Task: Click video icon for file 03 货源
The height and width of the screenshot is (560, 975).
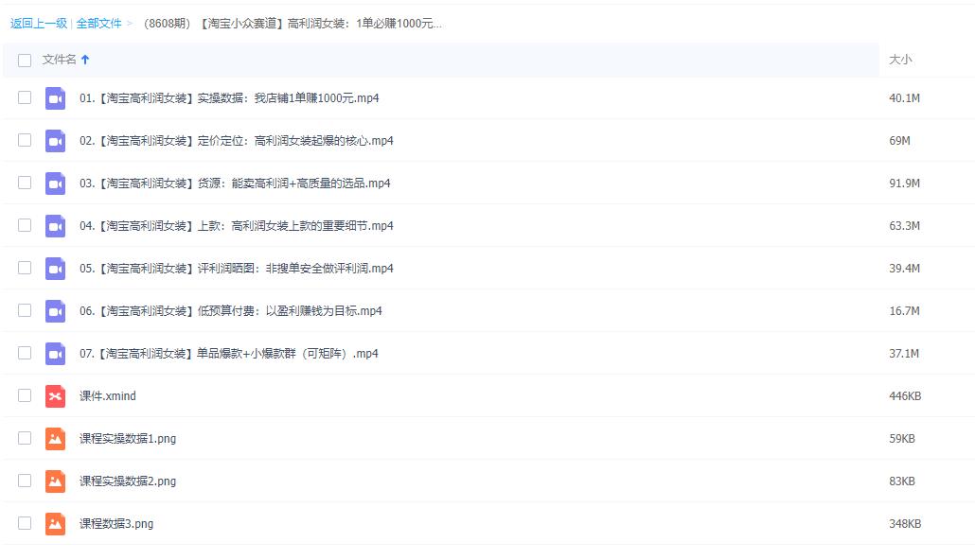Action: pyautogui.click(x=55, y=184)
